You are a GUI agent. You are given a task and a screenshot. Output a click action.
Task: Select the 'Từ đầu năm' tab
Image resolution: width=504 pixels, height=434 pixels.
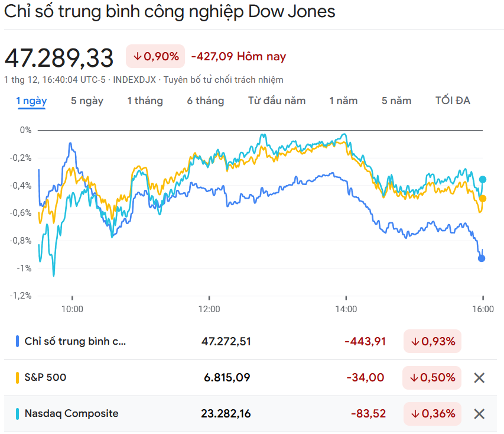[277, 101]
